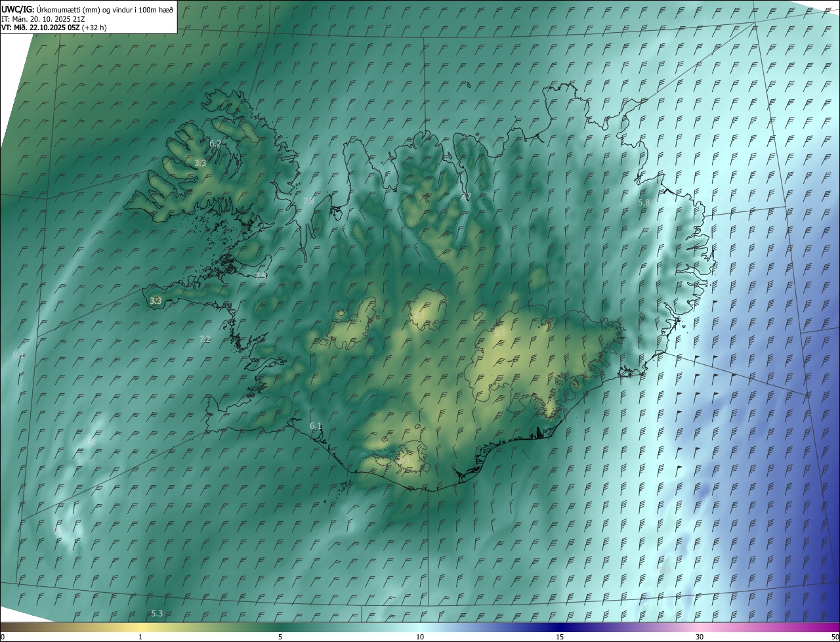Click the 3.3 value on the Snæfellsnes peninsula tip
840x642 pixels.
coord(156,301)
